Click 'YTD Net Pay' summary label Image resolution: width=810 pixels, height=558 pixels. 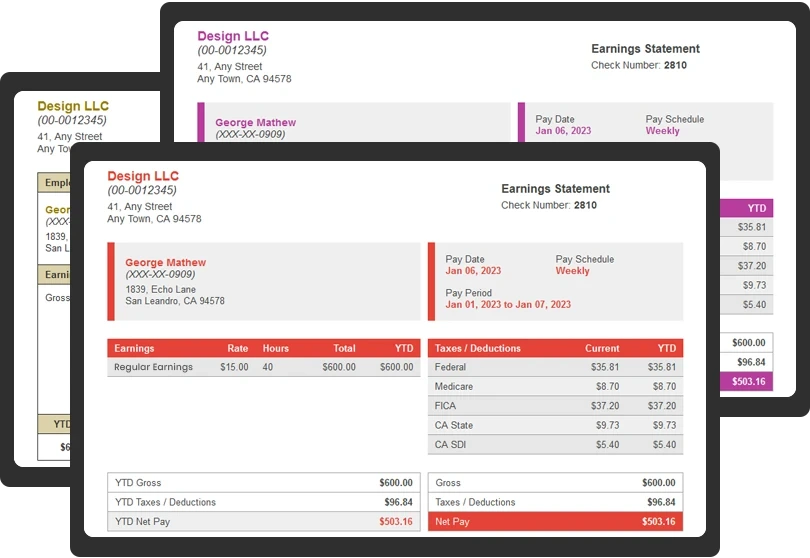pyautogui.click(x=142, y=521)
